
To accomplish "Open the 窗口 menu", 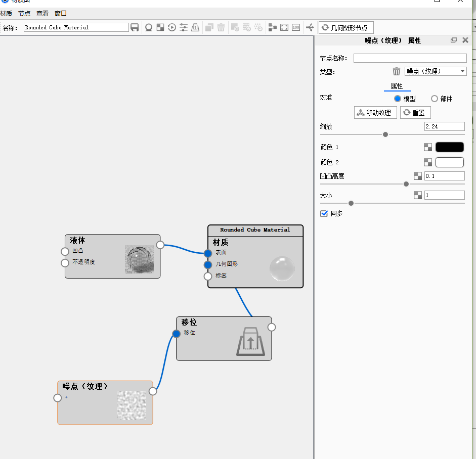I will click(x=60, y=13).
